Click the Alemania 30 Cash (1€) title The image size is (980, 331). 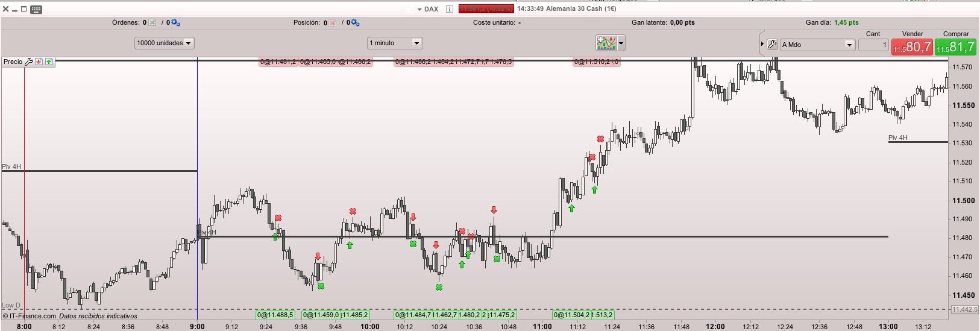click(581, 9)
